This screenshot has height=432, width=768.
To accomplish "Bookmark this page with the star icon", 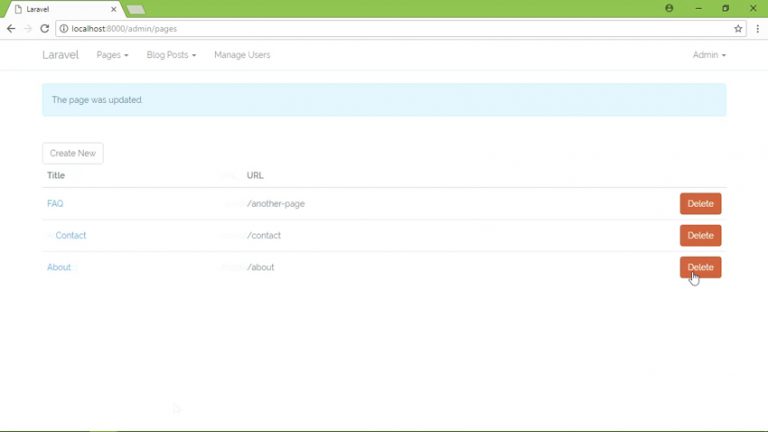I will [x=738, y=29].
